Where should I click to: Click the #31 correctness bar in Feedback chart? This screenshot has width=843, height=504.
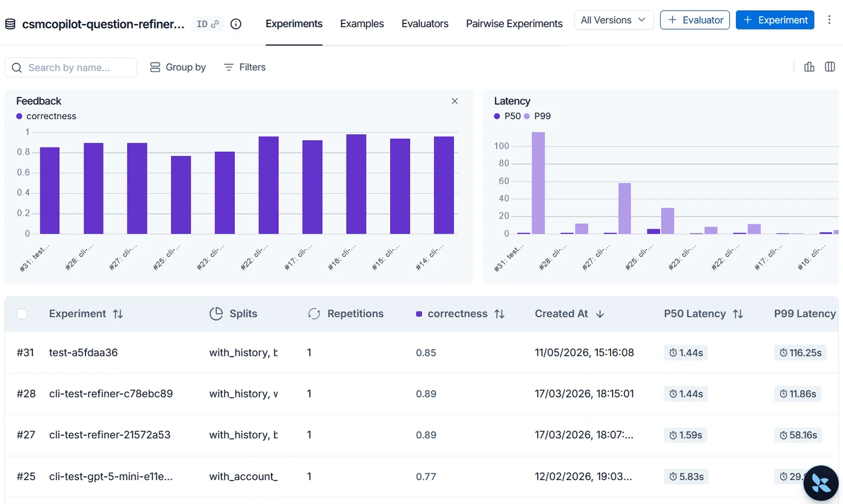(x=50, y=190)
